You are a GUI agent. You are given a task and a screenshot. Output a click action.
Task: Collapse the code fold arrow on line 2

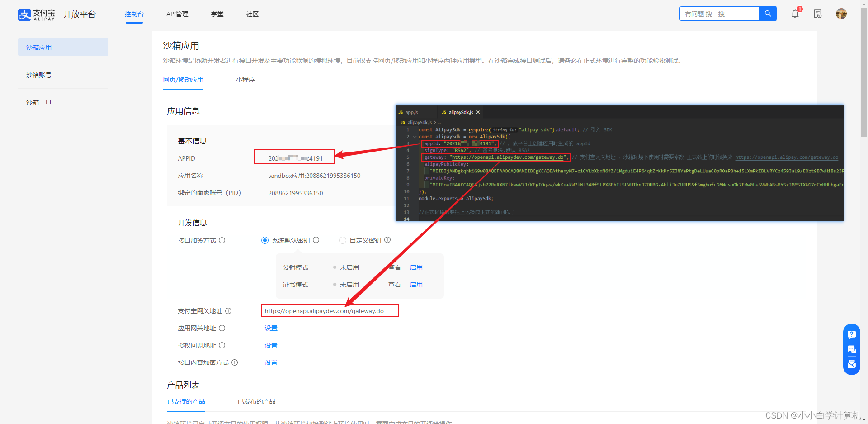(415, 137)
